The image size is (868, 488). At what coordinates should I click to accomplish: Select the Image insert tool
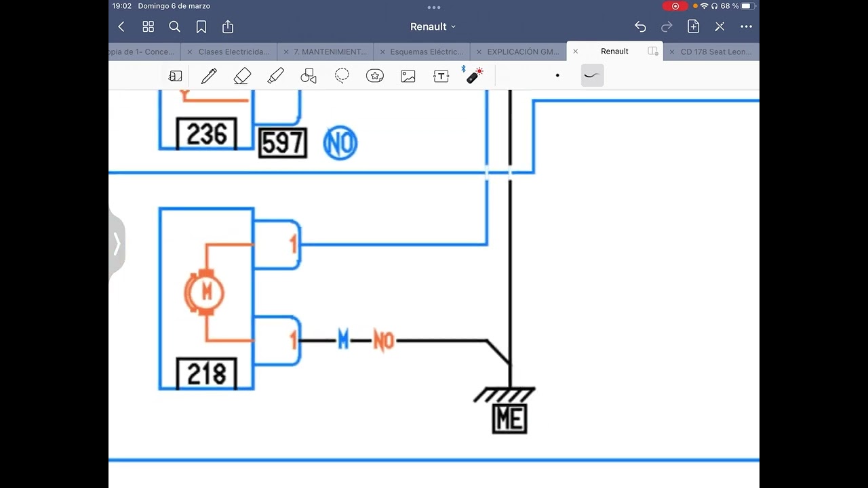point(408,76)
